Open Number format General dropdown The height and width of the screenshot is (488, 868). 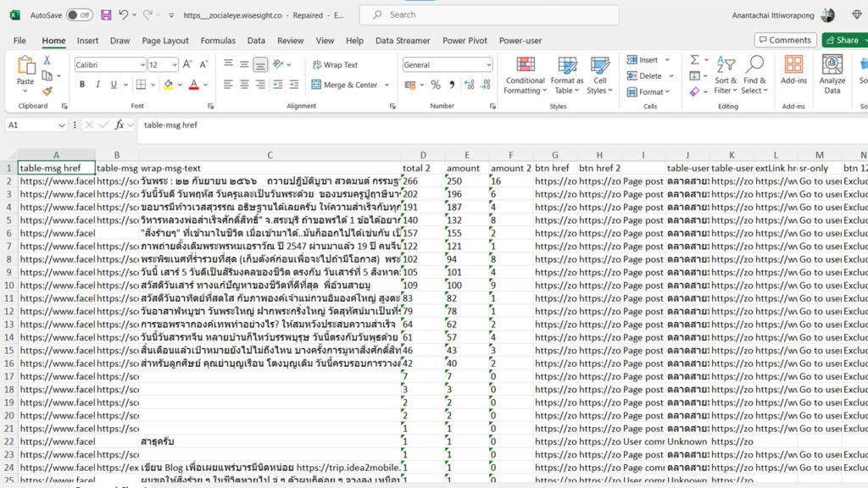pos(488,64)
